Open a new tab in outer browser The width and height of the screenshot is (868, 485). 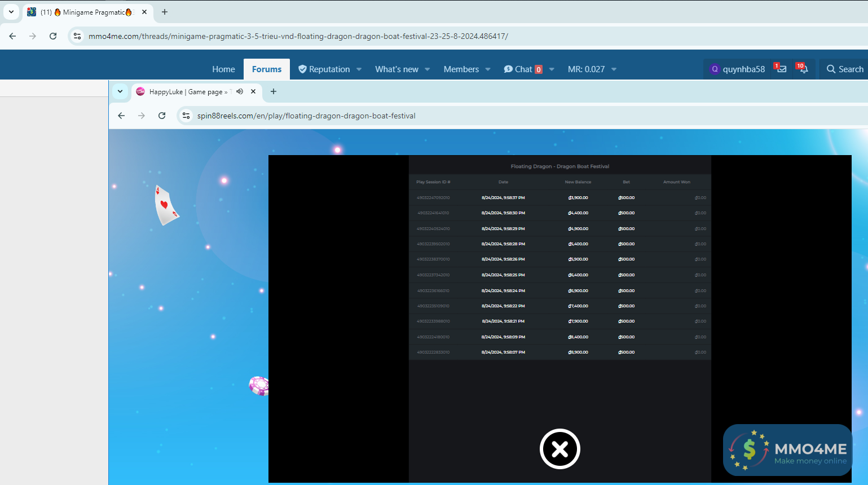tap(165, 12)
